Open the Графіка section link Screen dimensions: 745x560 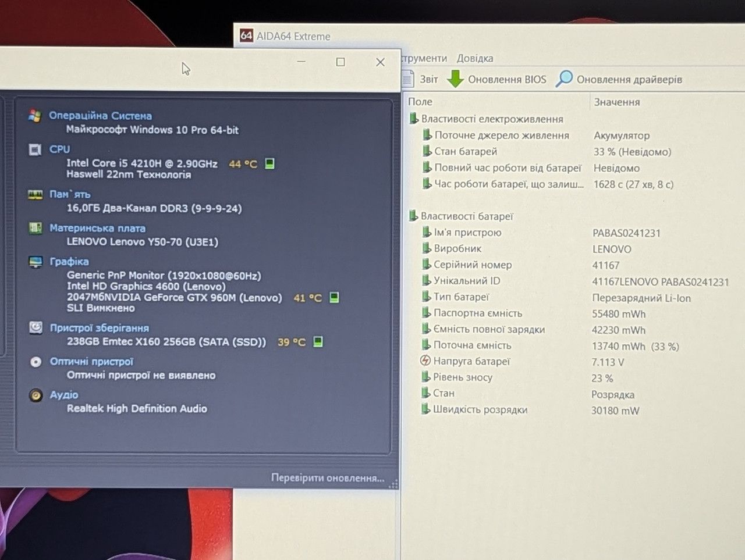click(69, 262)
